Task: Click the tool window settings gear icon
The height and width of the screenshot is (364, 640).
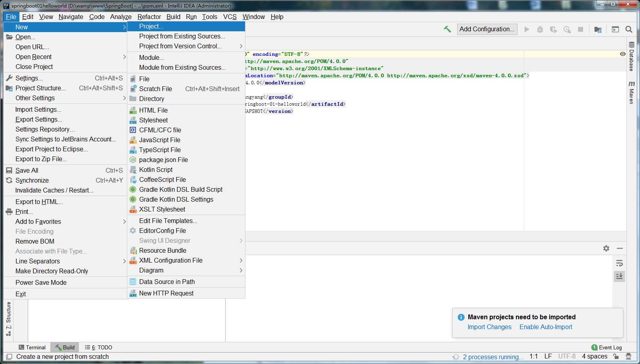Action: coord(606,248)
